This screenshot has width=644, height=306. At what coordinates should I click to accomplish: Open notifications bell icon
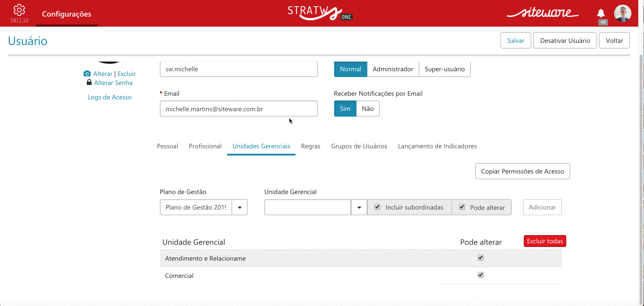point(601,13)
